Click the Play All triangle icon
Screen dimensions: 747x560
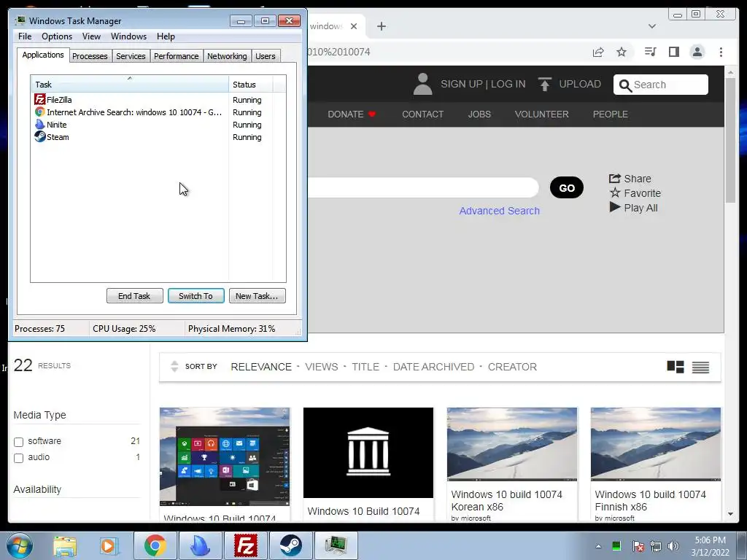(x=615, y=207)
